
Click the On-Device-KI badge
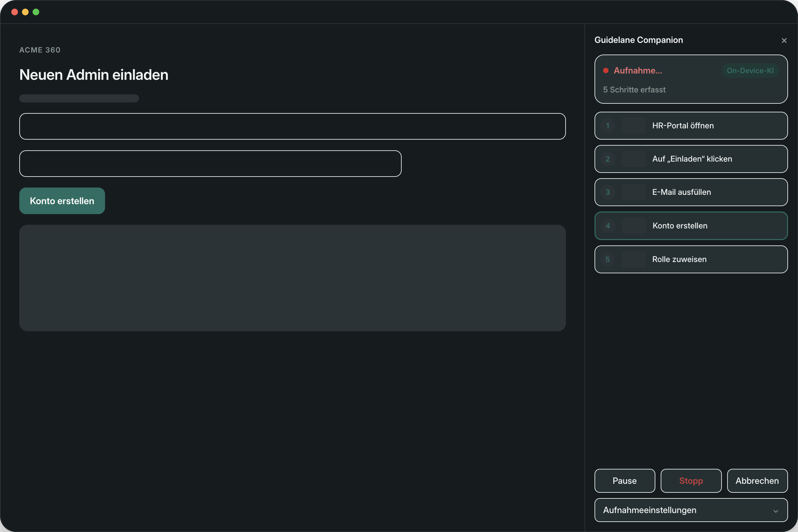coord(750,70)
